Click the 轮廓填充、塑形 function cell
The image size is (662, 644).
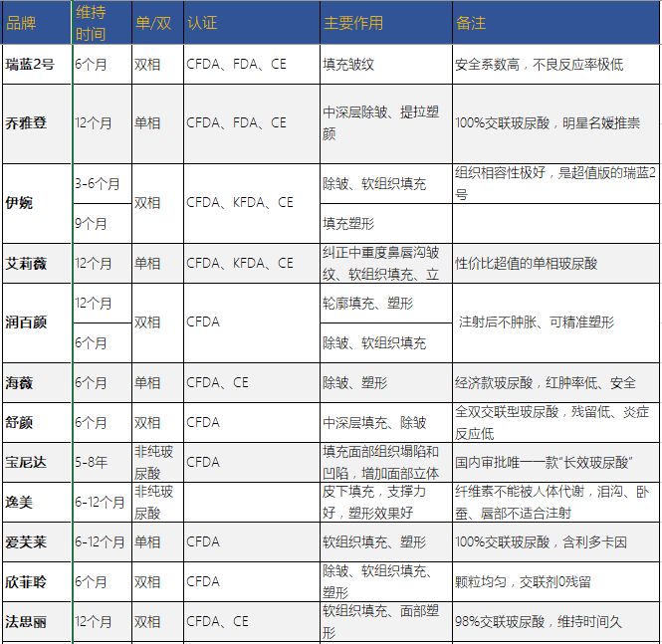coord(368,304)
